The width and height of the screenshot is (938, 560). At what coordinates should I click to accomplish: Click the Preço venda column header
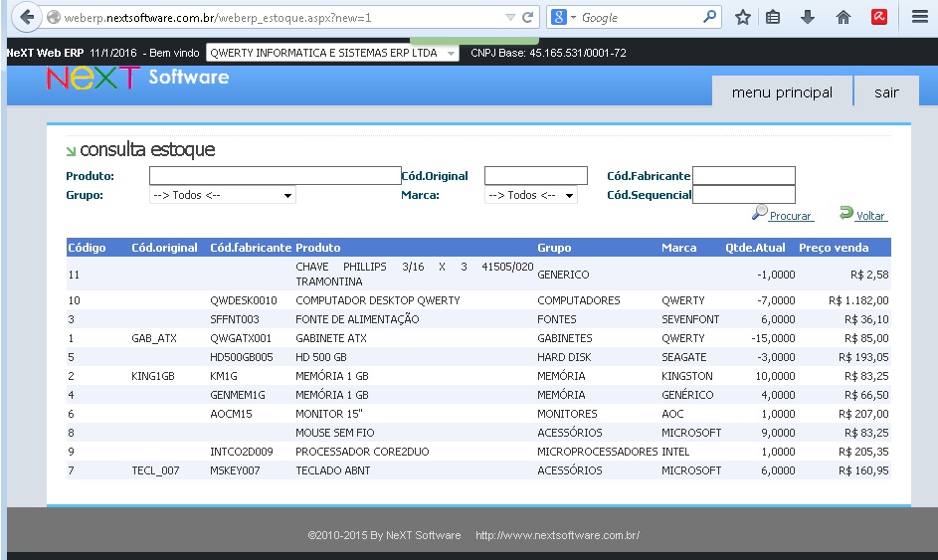(x=834, y=248)
